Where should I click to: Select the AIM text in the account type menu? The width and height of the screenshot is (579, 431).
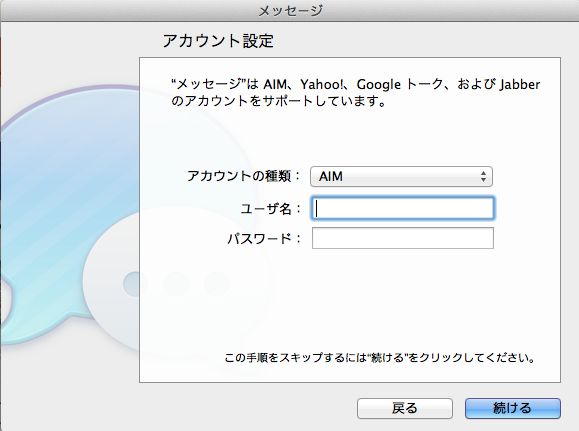click(331, 177)
